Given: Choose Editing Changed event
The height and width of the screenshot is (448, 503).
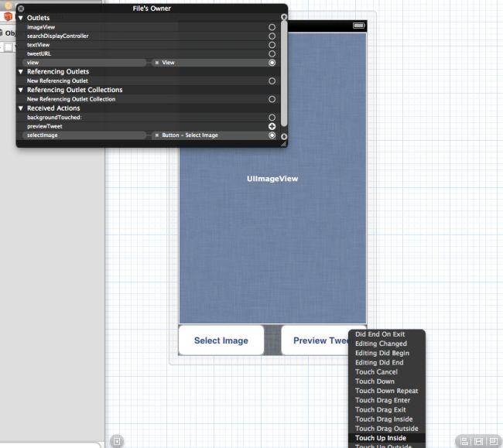Looking at the screenshot, I should point(381,344).
